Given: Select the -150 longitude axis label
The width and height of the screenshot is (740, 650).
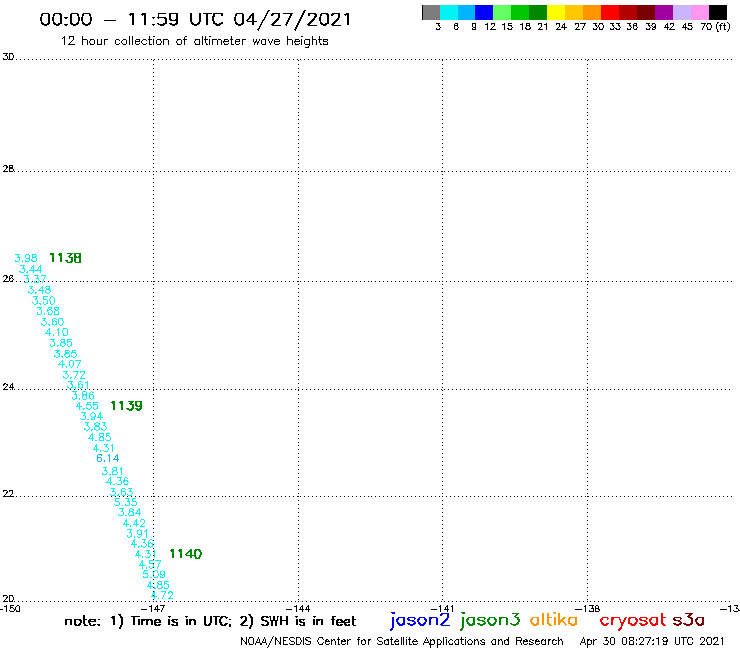Looking at the screenshot, I should point(10,608).
